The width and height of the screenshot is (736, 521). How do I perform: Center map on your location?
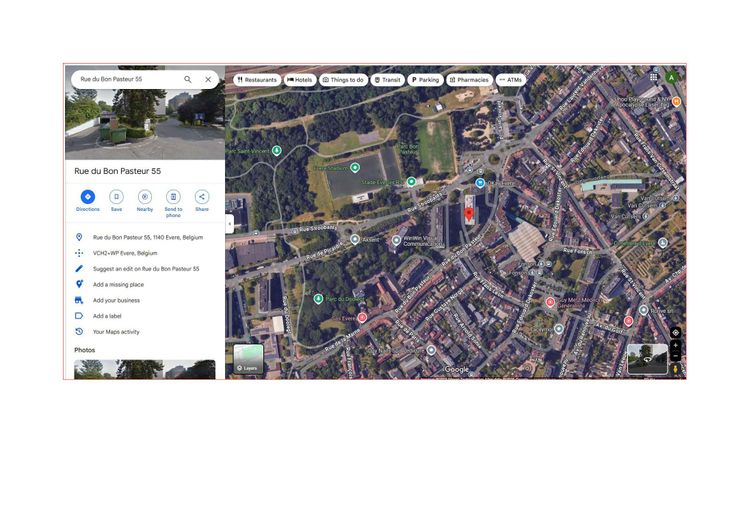pyautogui.click(x=675, y=332)
